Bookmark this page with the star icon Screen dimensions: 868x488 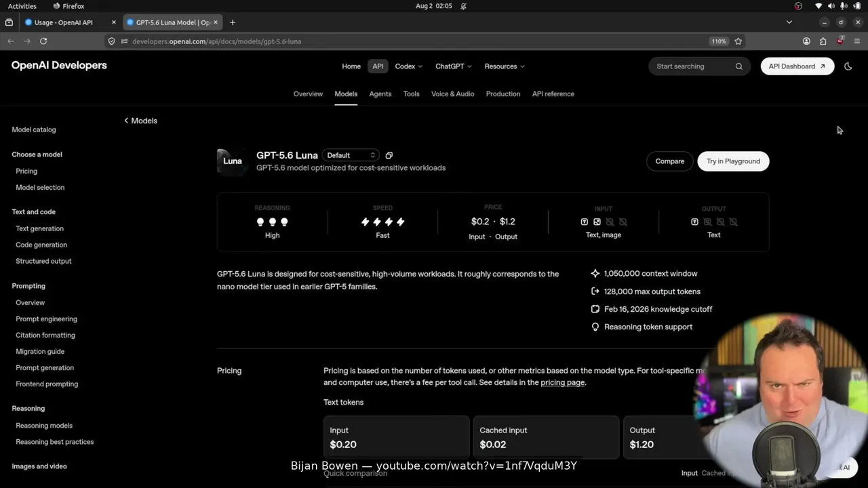pos(738,41)
